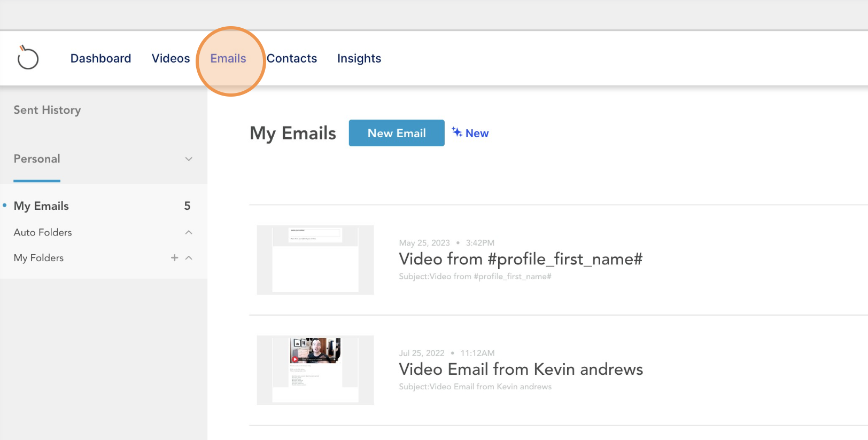Click the My Emails count 5
Screen dimensions: 868x440
(187, 206)
